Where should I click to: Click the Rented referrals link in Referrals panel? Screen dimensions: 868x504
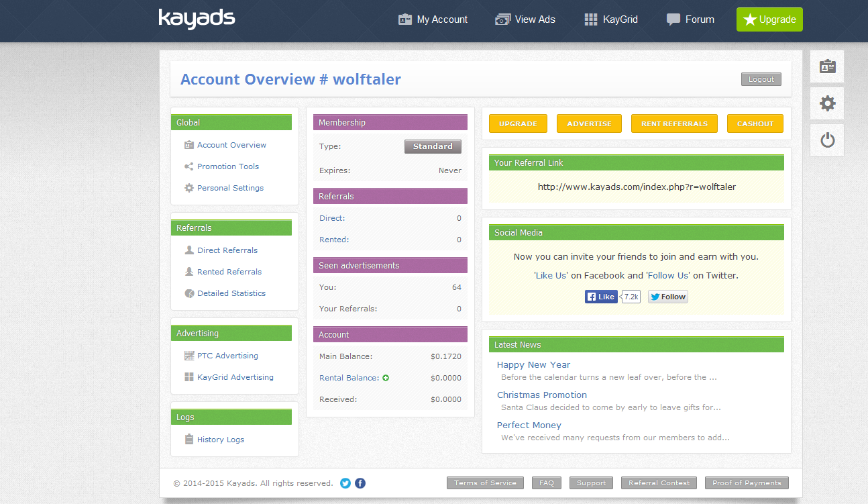pyautogui.click(x=334, y=240)
